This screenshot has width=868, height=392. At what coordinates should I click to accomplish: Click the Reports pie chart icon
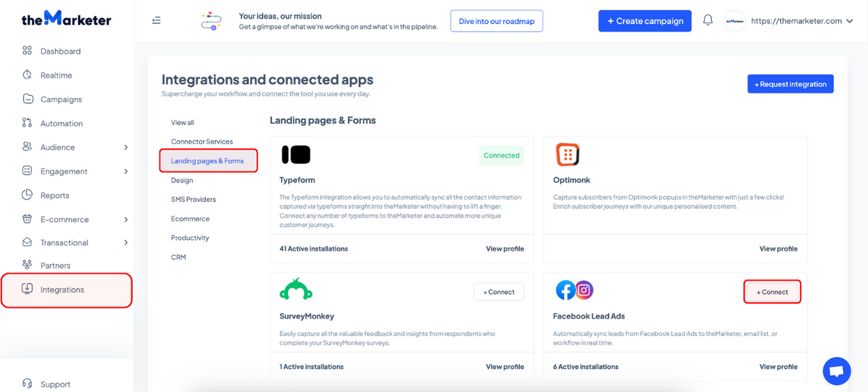coord(27,195)
